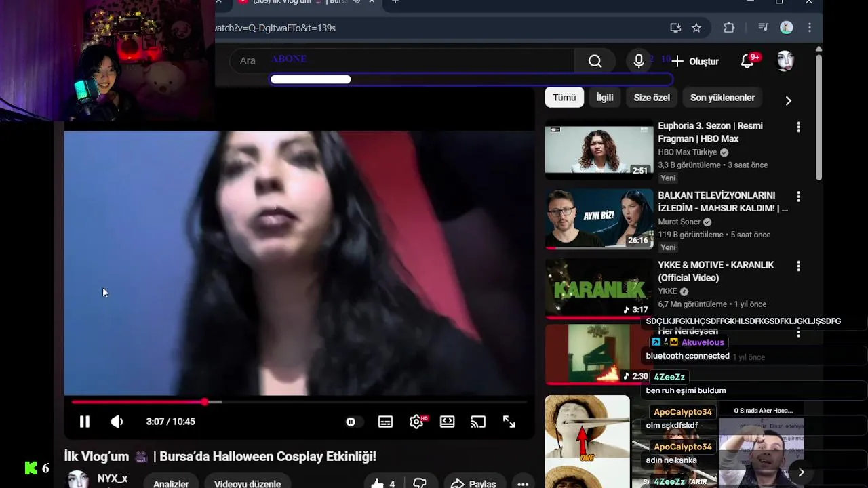Click the video title İlk Vlog'um
The image size is (868, 488).
[220, 456]
